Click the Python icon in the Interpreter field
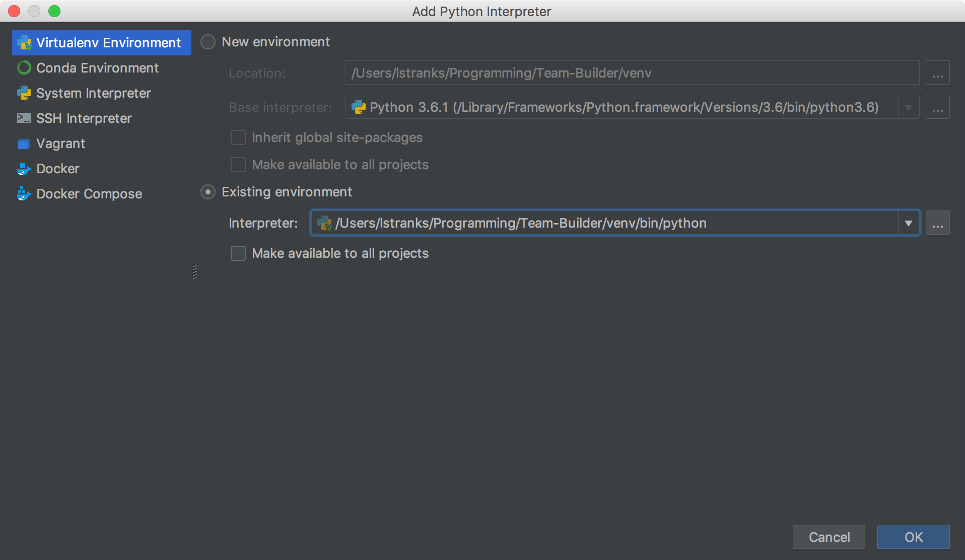This screenshot has width=965, height=560. point(325,223)
